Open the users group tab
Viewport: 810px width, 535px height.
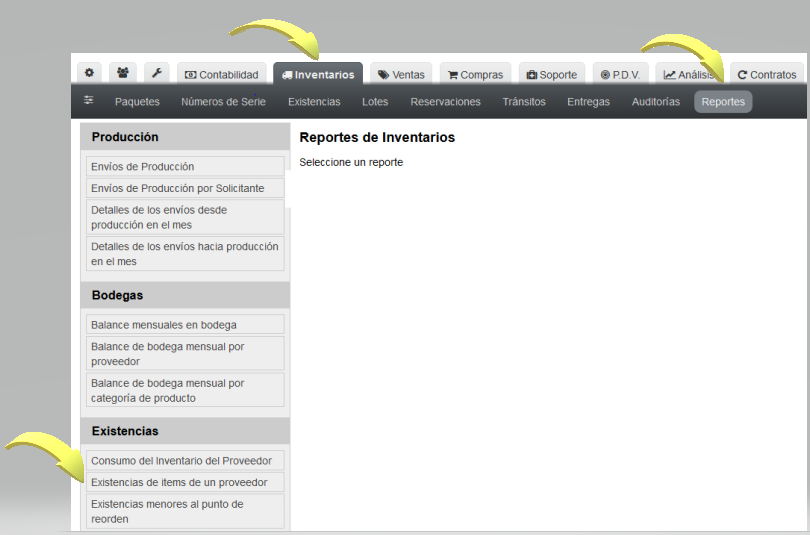123,73
